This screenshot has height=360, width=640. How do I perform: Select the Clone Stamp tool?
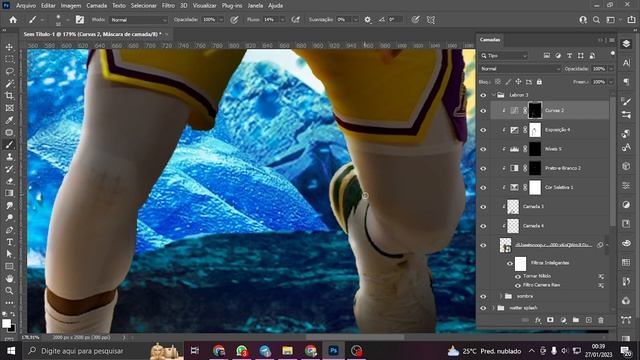9,157
